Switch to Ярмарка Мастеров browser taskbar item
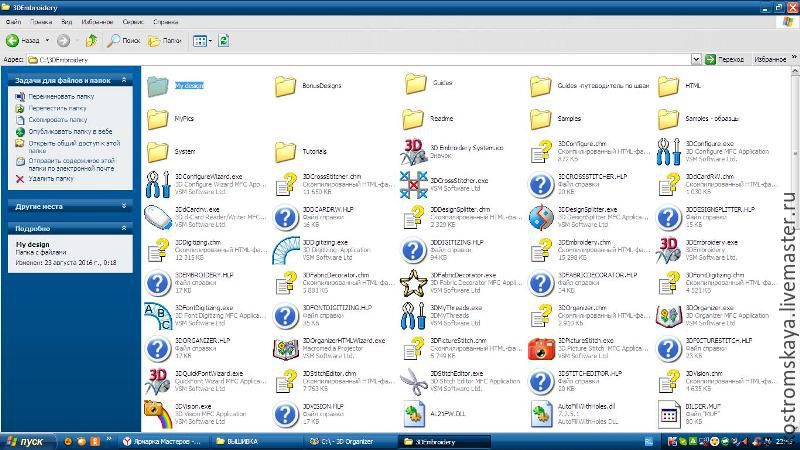This screenshot has width=800, height=450. point(163,441)
